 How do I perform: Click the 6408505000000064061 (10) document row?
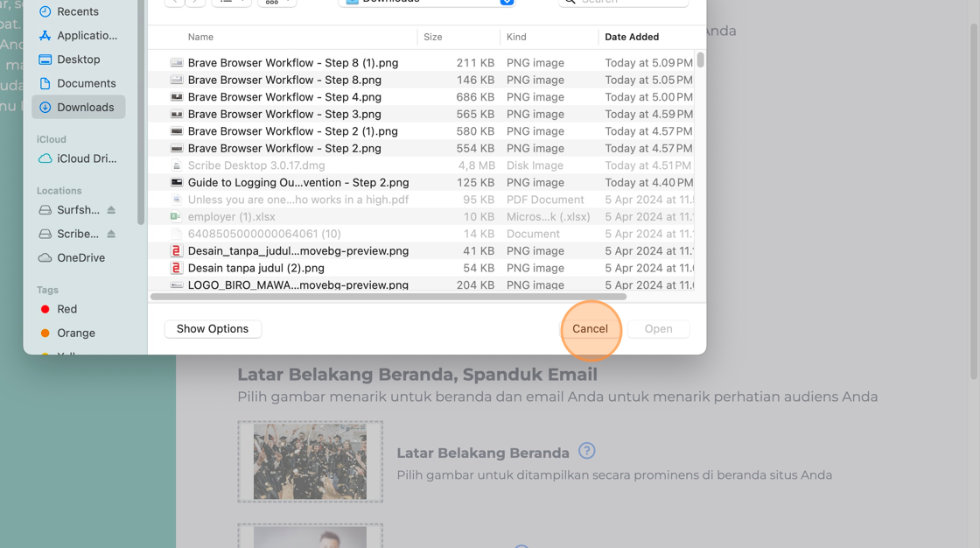tap(422, 234)
